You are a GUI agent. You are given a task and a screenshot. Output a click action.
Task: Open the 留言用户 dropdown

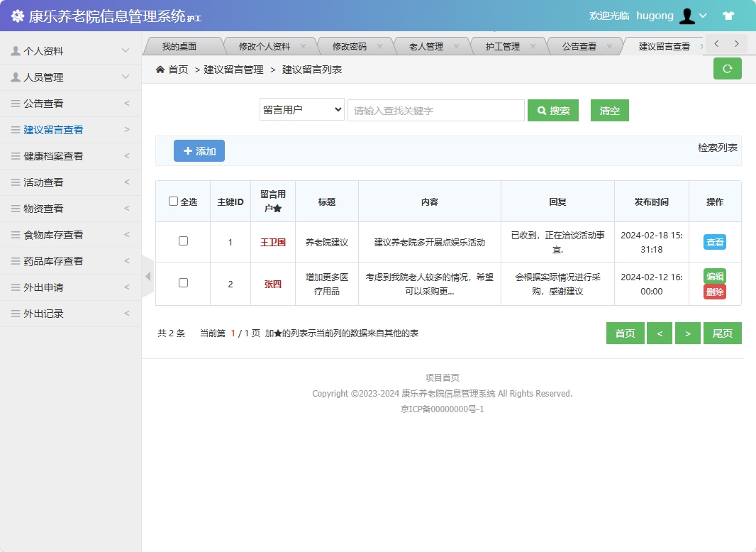(x=301, y=110)
